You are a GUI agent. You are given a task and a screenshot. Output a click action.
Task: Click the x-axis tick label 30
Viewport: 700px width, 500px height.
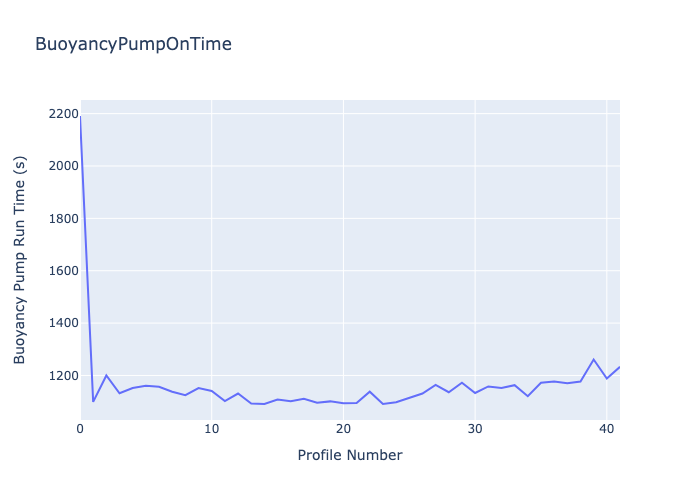coord(475,429)
